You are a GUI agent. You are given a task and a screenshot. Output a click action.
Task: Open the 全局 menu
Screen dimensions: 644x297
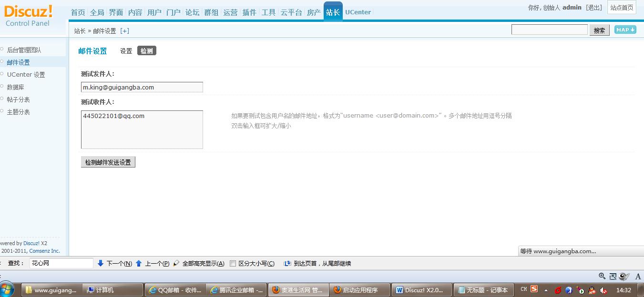pyautogui.click(x=97, y=12)
